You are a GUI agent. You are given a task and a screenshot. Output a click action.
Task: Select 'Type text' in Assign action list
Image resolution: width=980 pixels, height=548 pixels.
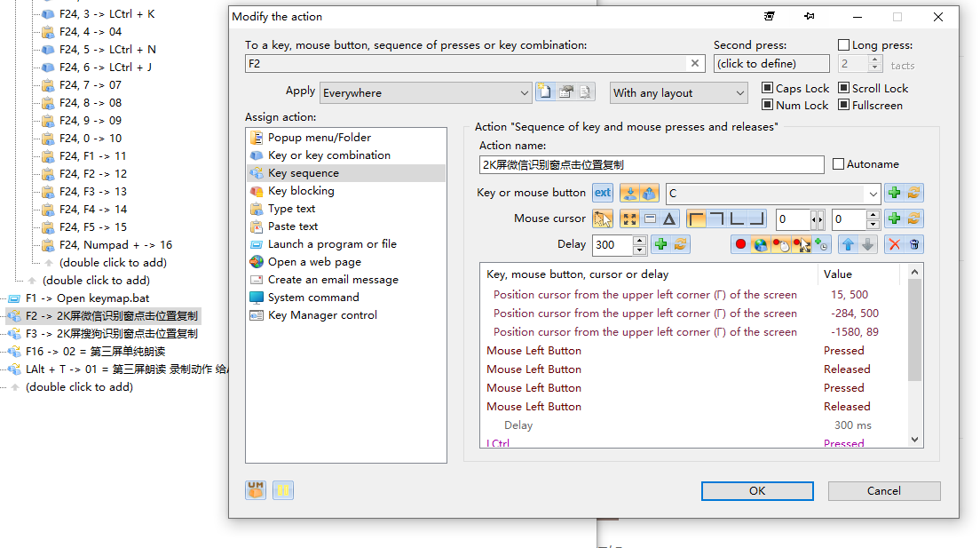point(291,209)
